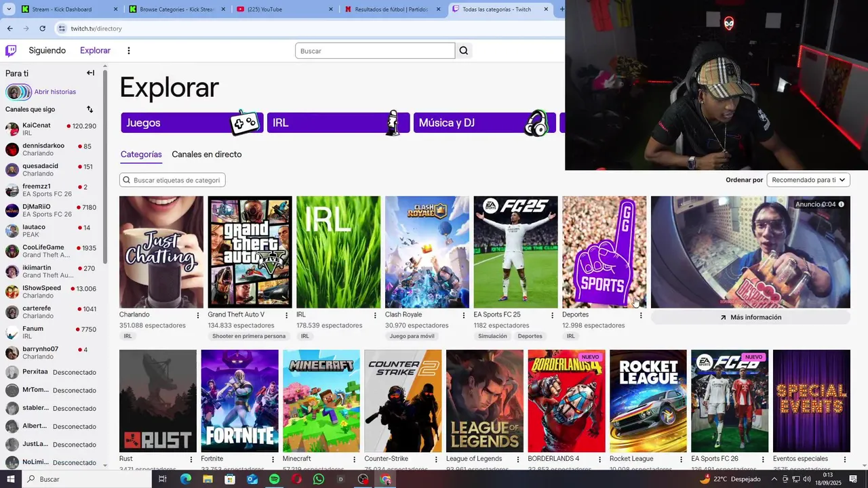Open Microsoft Edge from the taskbar
This screenshot has height=488, width=868.
point(185,479)
